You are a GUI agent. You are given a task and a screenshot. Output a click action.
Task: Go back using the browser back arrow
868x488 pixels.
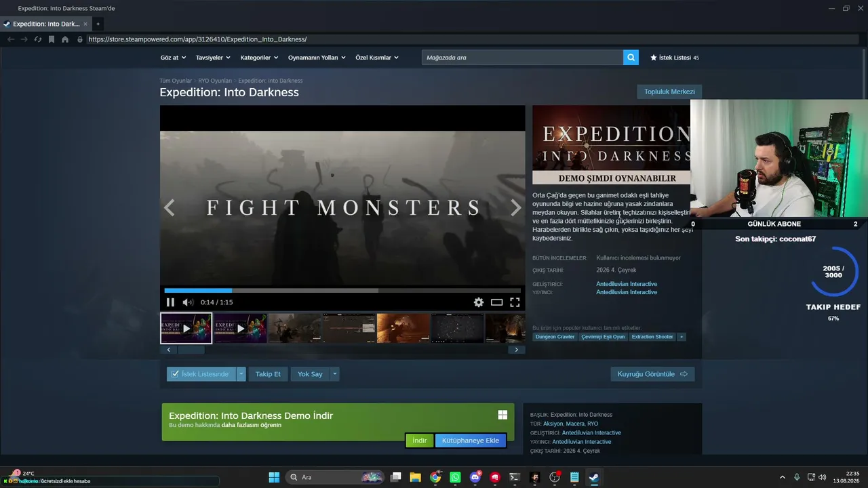tap(11, 39)
